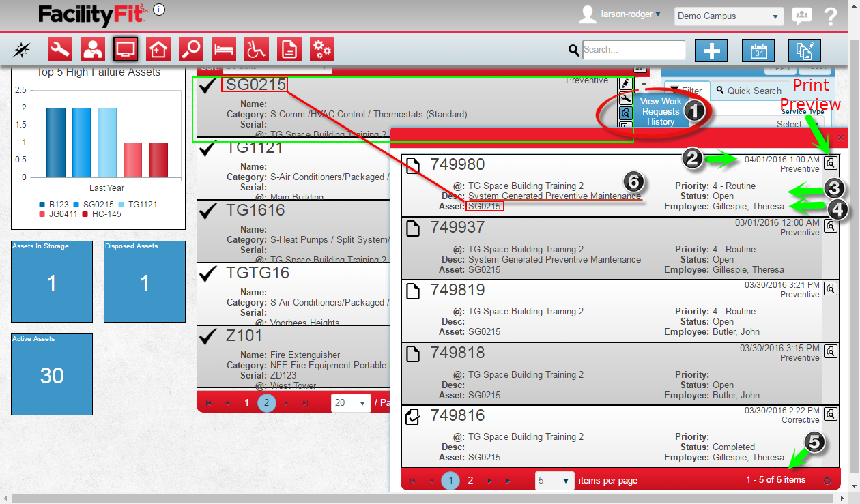This screenshot has height=504, width=860.
Task: Go to page 2 of work requests history
Action: click(x=470, y=480)
